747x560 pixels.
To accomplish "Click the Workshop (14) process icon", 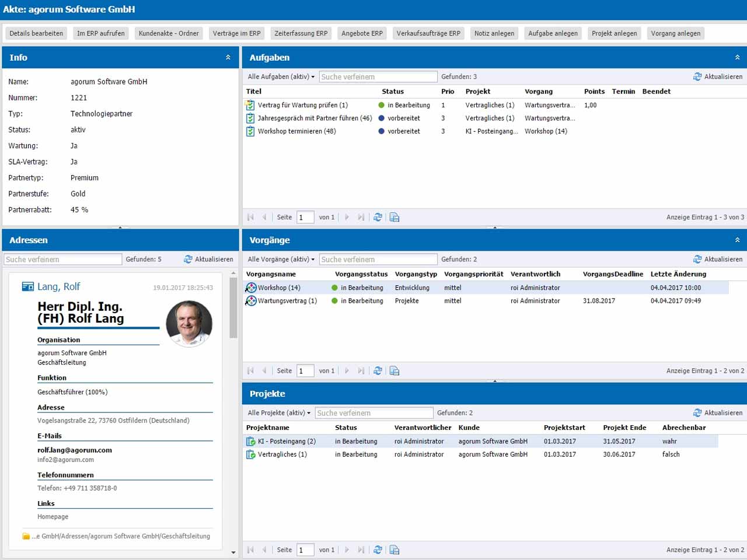I will (x=251, y=288).
